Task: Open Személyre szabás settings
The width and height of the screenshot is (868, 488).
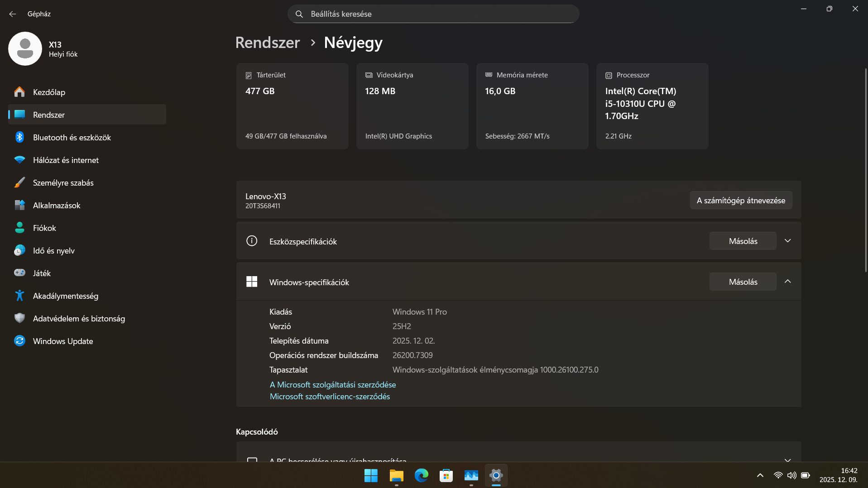Action: (87, 182)
